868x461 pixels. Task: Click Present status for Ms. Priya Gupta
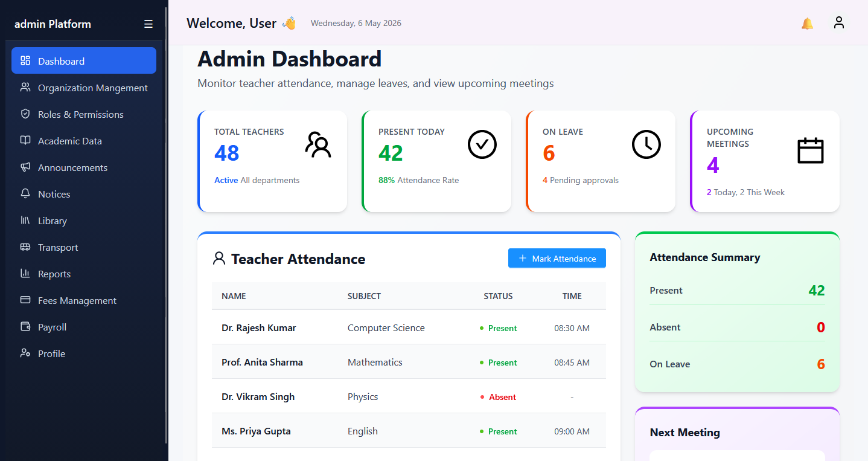(x=499, y=431)
